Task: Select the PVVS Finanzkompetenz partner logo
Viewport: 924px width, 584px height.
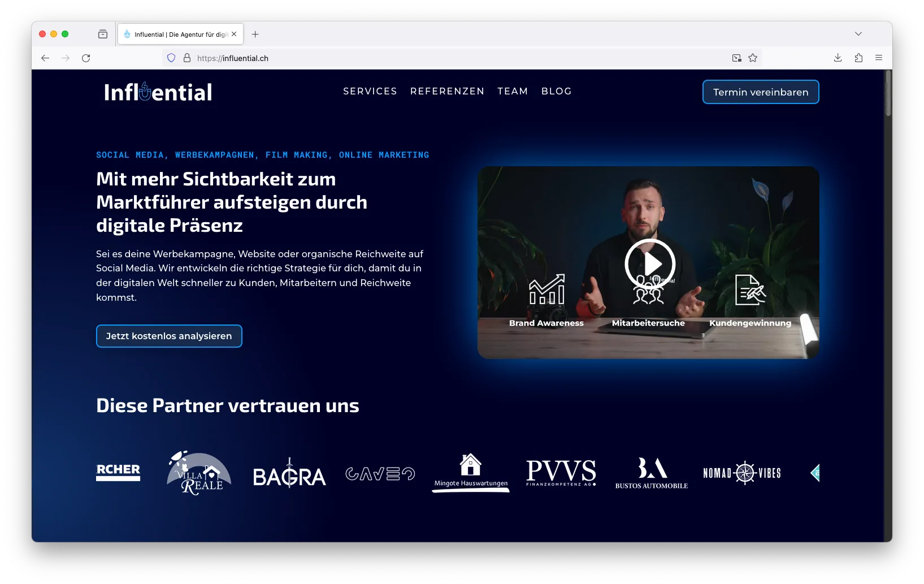Action: (561, 473)
